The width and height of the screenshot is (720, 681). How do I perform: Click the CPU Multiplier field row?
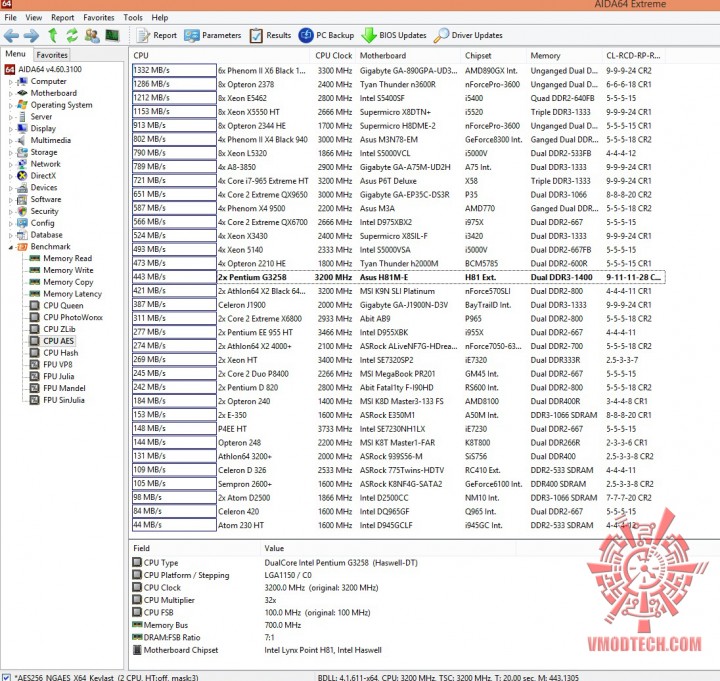(323, 600)
